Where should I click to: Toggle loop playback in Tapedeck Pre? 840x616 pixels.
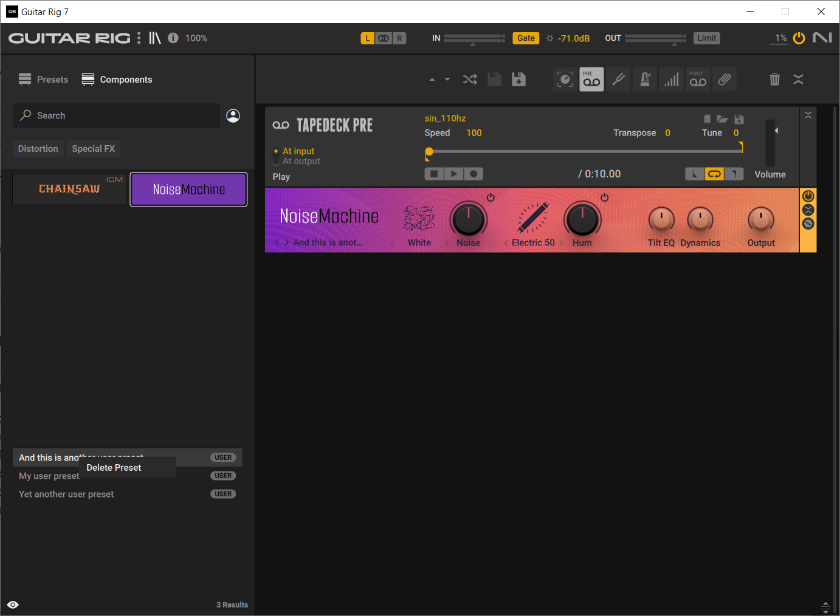[x=714, y=174]
